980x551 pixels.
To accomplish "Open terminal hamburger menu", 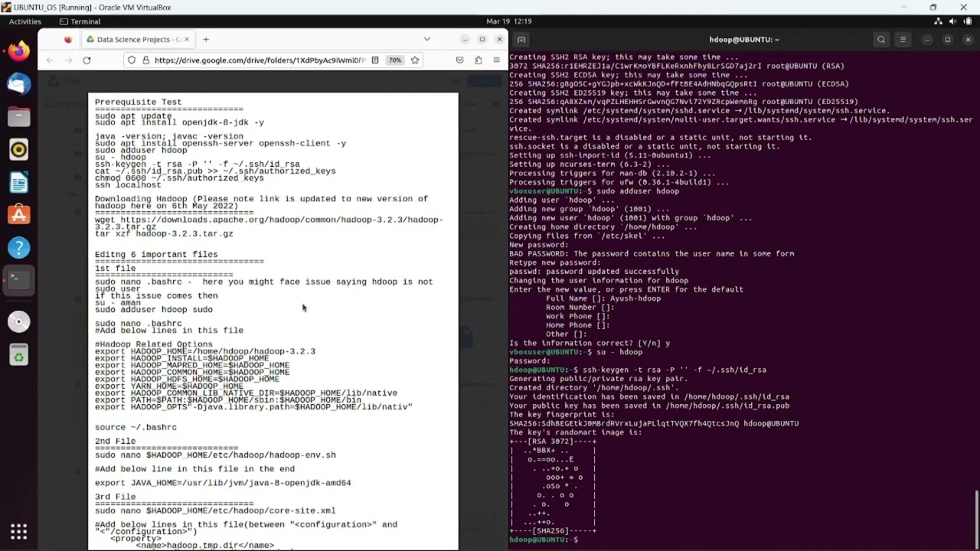I will [x=903, y=40].
